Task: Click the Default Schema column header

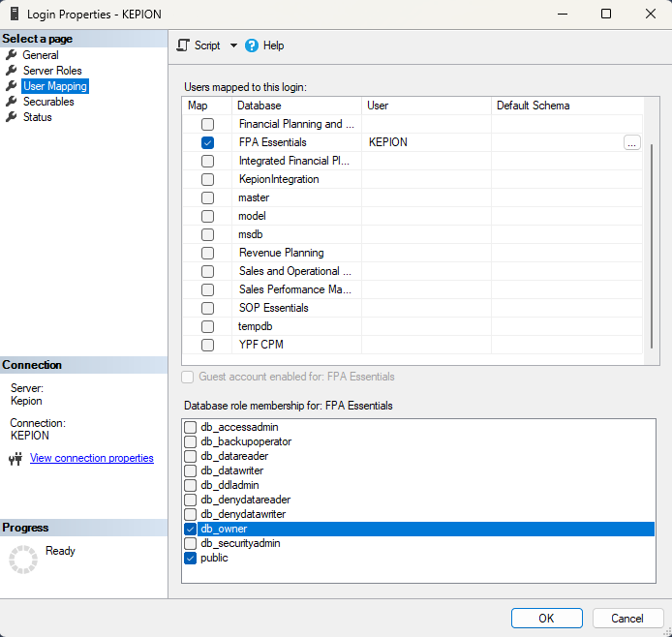Action: [567, 106]
